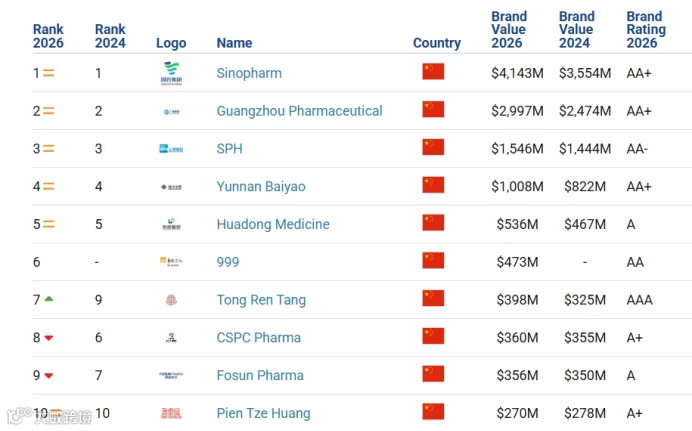
Task: Click the China flag beside Sinopharm
Action: coord(433,71)
